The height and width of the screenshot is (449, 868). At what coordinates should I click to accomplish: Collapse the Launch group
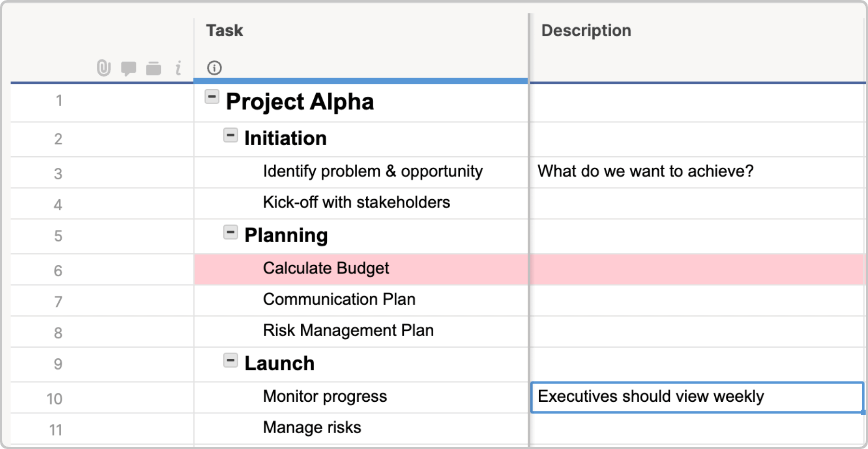(230, 359)
